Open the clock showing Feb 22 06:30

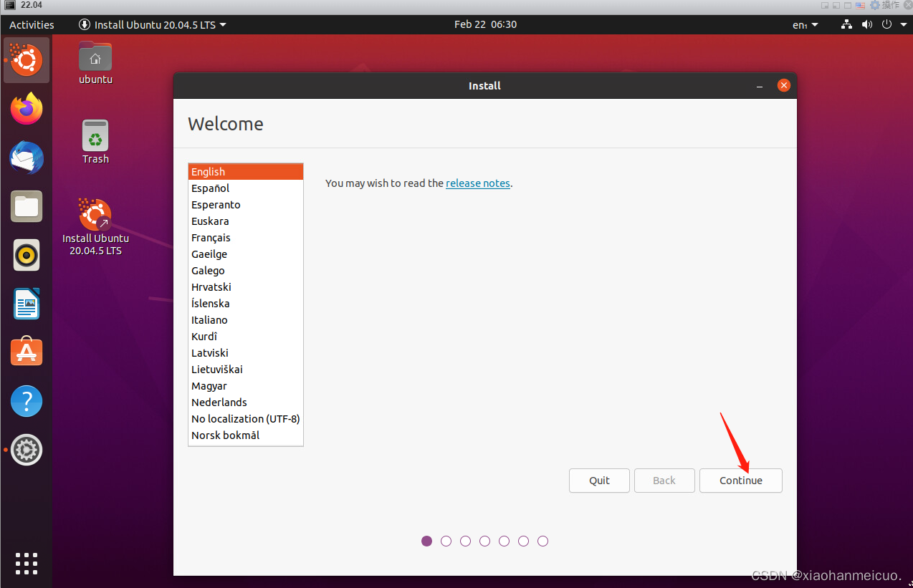coord(485,24)
